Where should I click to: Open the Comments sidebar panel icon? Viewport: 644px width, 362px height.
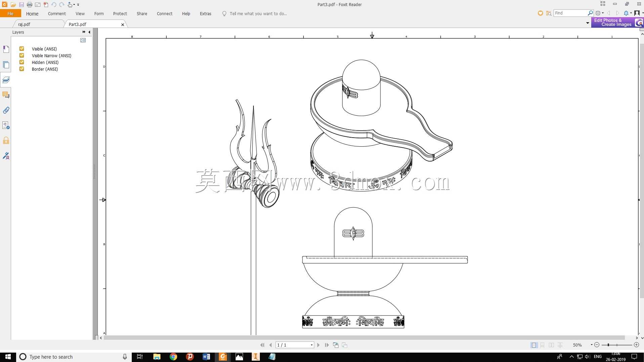6,95
